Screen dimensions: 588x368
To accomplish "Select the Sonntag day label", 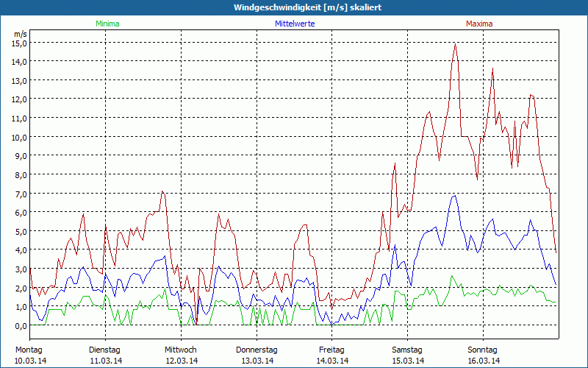I will (483, 350).
